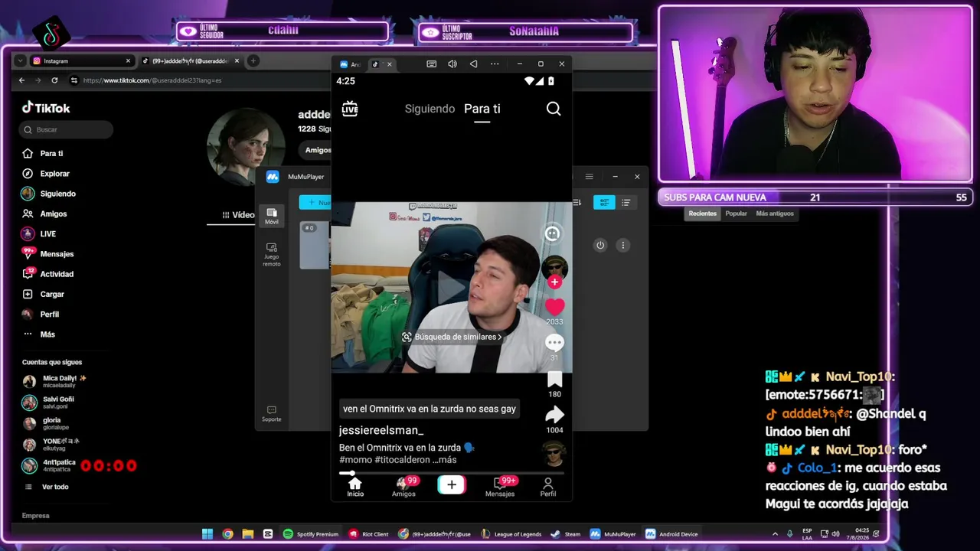The image size is (980, 551).
Task: Open the emulator keyboard mapping icon
Action: [x=432, y=64]
